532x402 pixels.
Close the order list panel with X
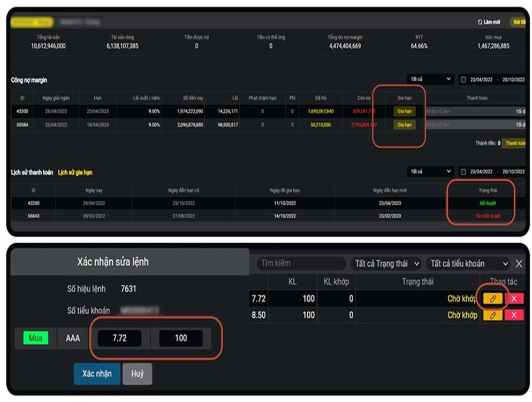(x=519, y=264)
